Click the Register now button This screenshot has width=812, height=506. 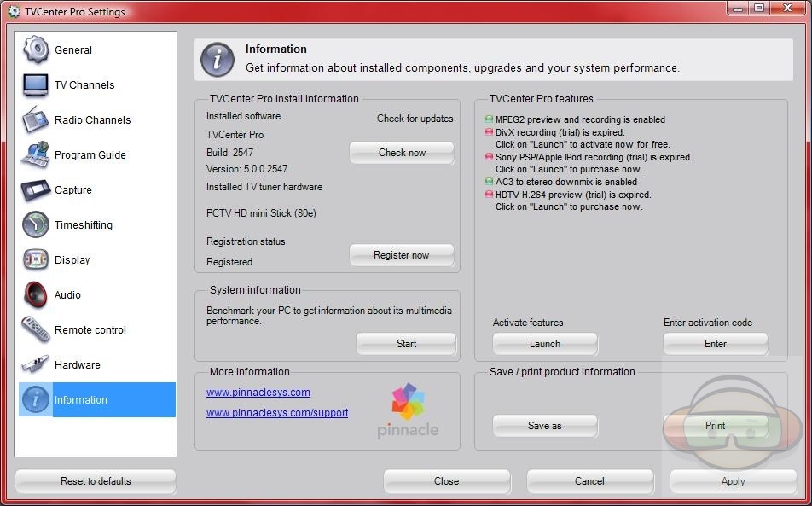click(x=401, y=255)
